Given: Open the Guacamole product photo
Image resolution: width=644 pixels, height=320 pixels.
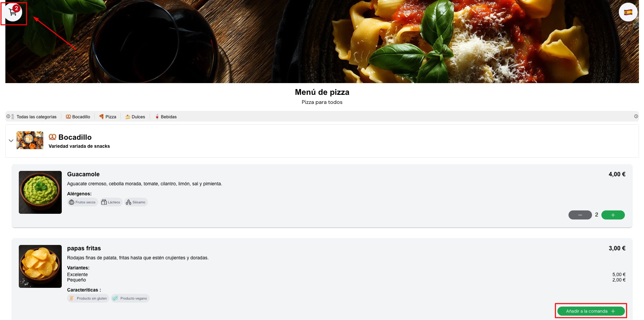Looking at the screenshot, I should (40, 192).
